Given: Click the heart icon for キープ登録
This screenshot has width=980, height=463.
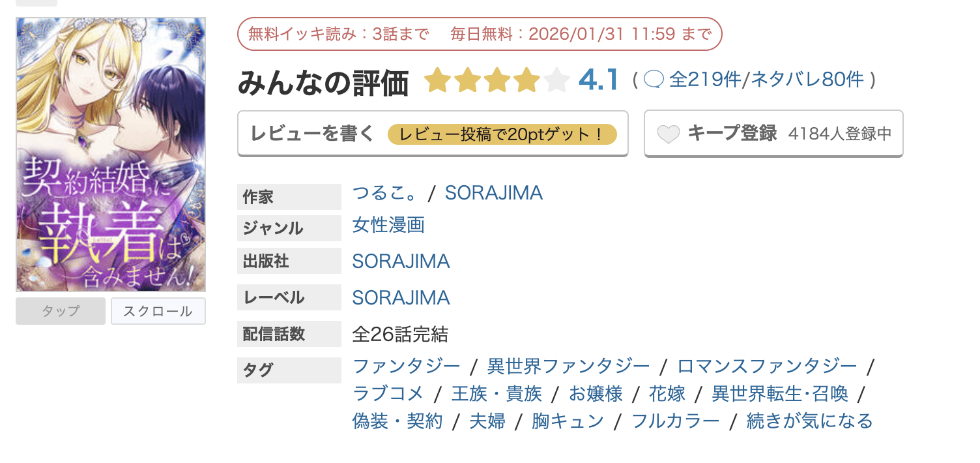Looking at the screenshot, I should point(669,134).
